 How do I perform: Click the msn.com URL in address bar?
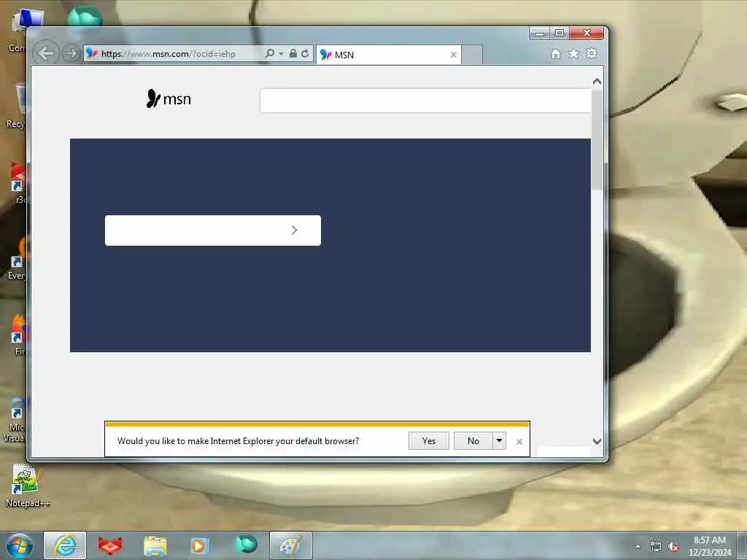tap(169, 54)
